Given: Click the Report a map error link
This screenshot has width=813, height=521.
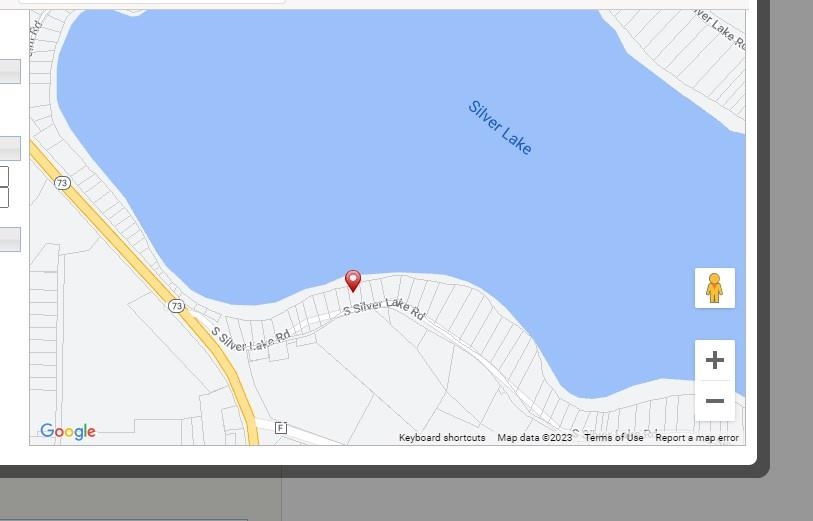Looking at the screenshot, I should point(697,438).
